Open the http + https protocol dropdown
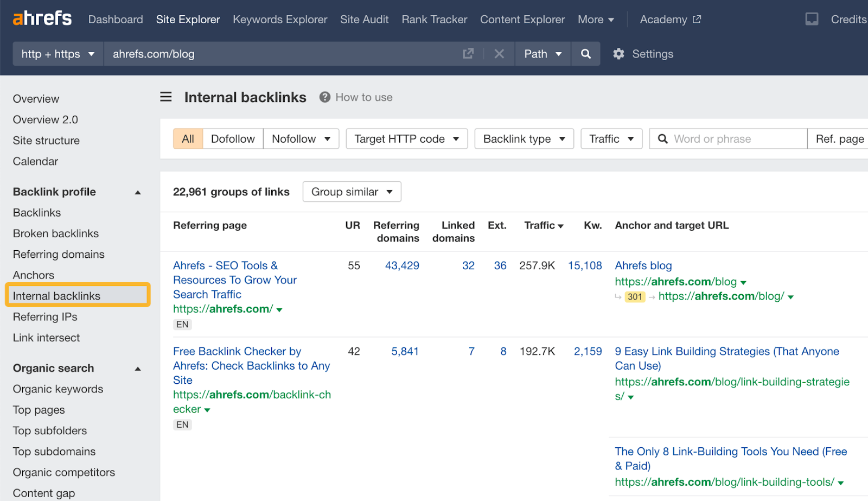The image size is (868, 501). (57, 54)
